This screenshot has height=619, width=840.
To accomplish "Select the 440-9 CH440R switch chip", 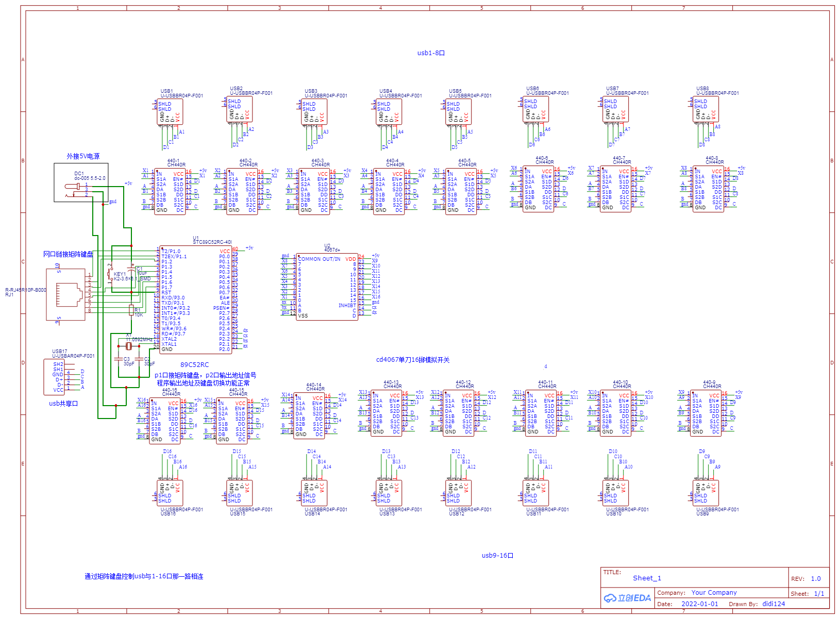I will click(706, 413).
